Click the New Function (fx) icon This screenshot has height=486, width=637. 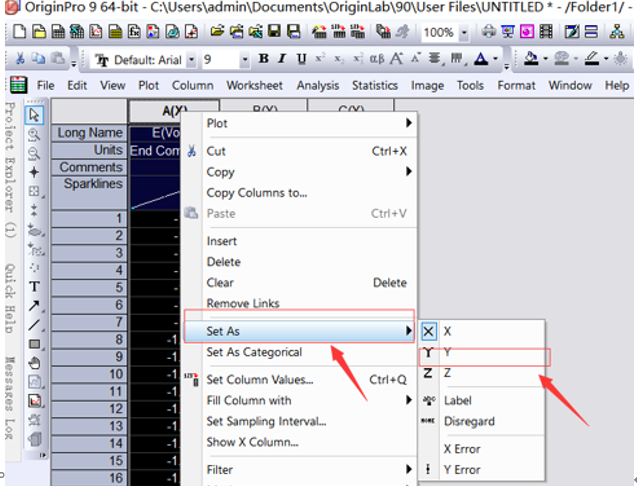[134, 31]
